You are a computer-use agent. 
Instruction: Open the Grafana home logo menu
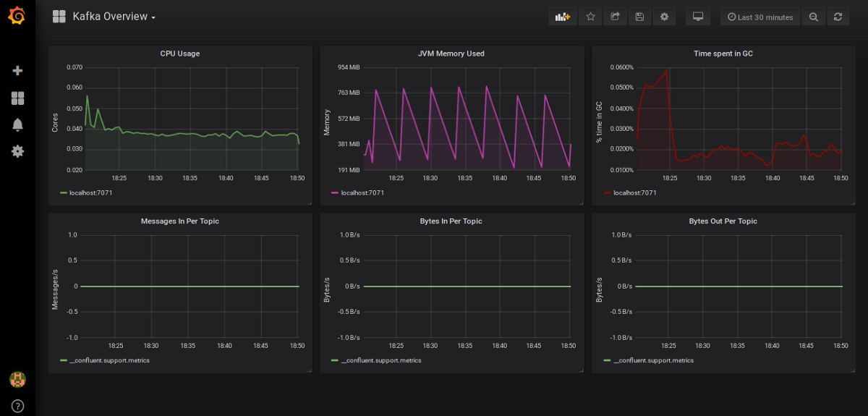tap(17, 16)
